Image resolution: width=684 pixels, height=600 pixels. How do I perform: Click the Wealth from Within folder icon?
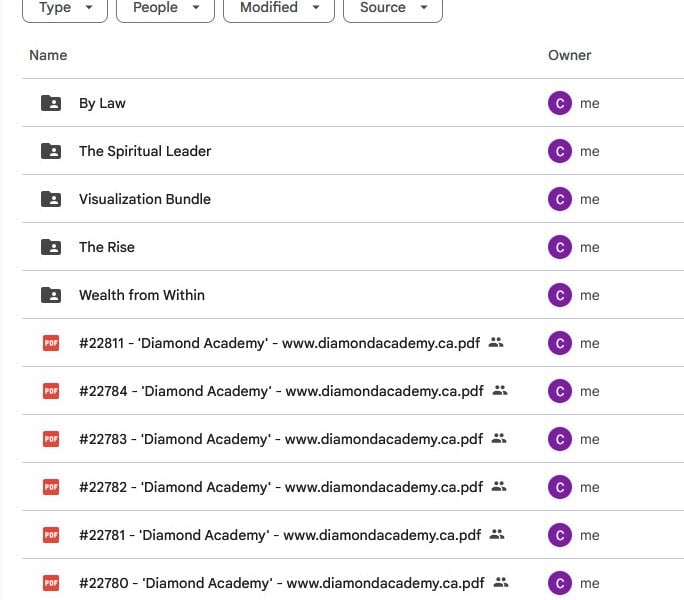pyautogui.click(x=51, y=295)
